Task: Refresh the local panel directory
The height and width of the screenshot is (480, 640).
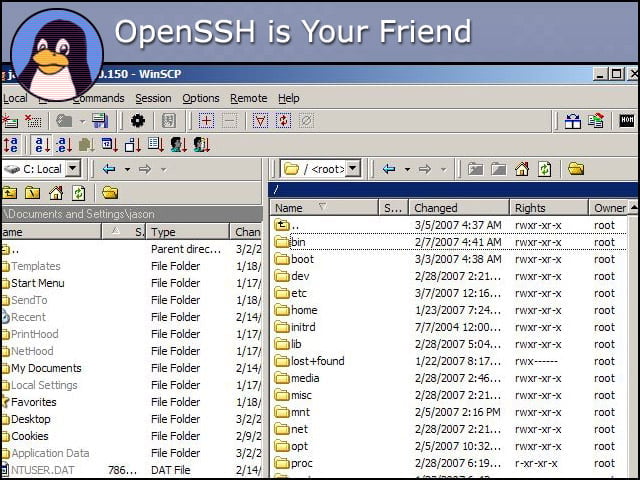Action: [x=79, y=193]
